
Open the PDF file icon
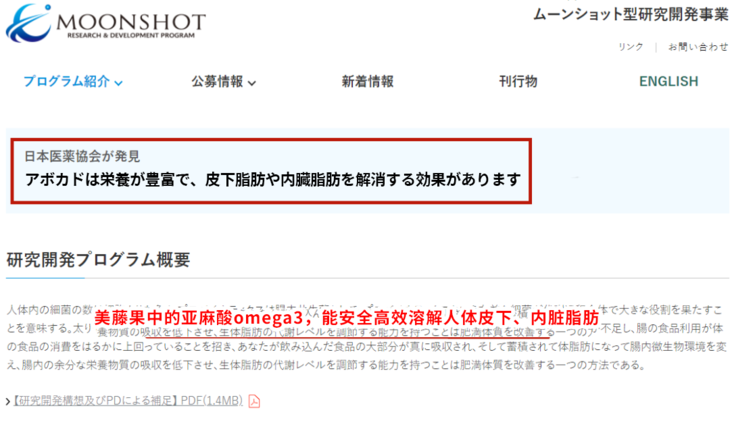tap(254, 401)
